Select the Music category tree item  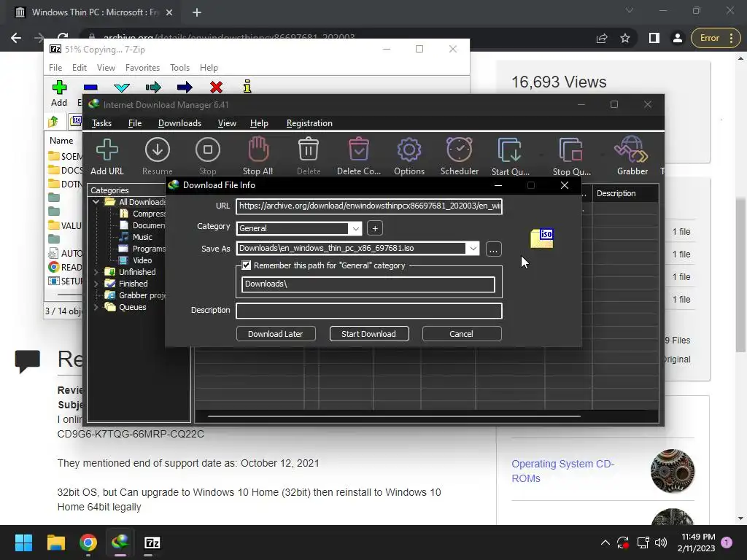(142, 237)
